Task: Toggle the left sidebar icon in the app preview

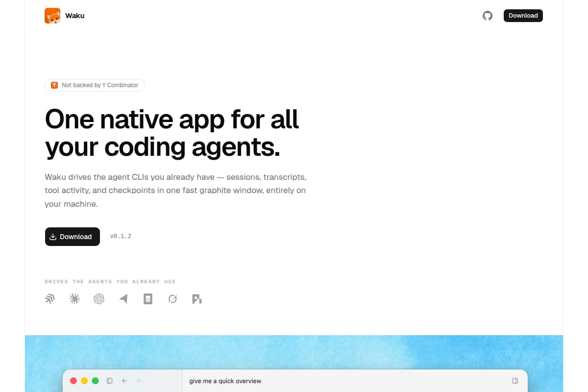Action: point(109,381)
